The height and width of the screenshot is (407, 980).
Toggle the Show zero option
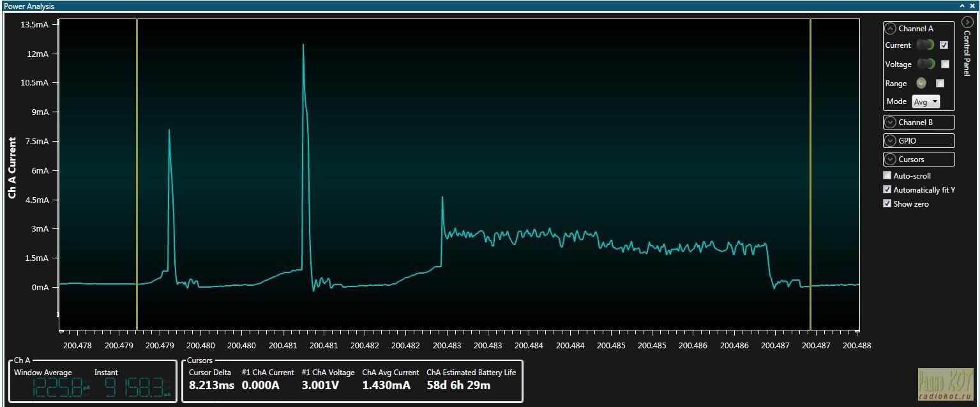click(887, 204)
